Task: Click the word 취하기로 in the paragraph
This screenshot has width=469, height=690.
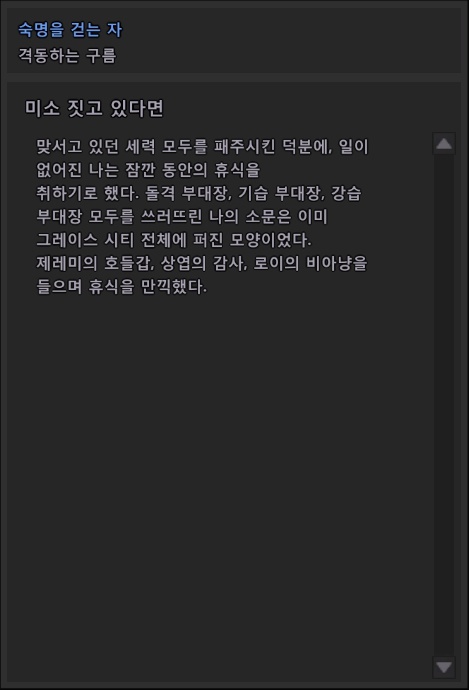Action: coord(66,193)
